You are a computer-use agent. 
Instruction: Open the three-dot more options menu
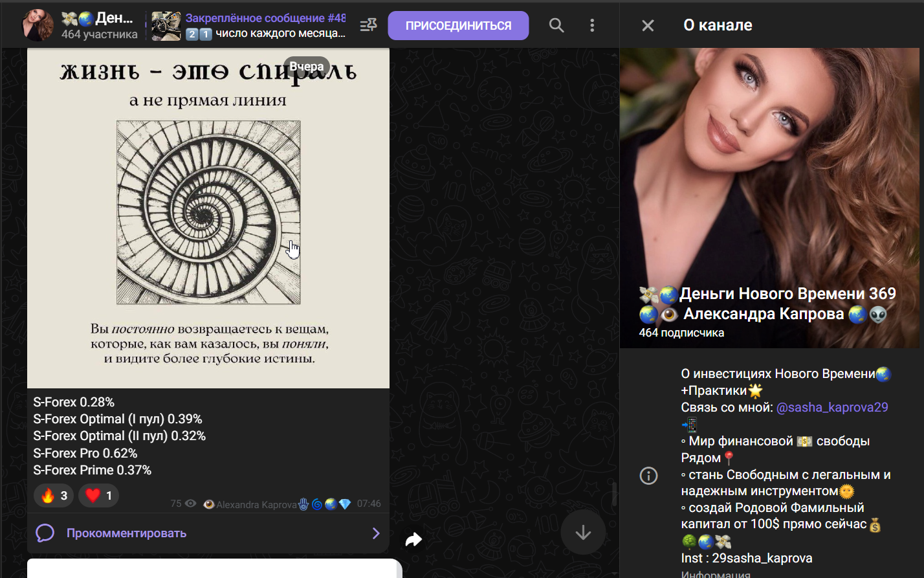tap(592, 25)
